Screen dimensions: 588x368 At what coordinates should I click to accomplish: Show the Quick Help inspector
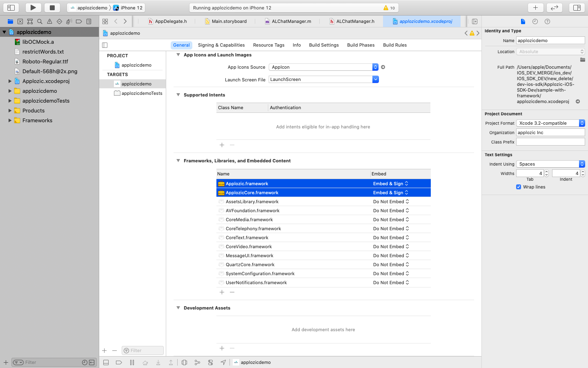[547, 21]
